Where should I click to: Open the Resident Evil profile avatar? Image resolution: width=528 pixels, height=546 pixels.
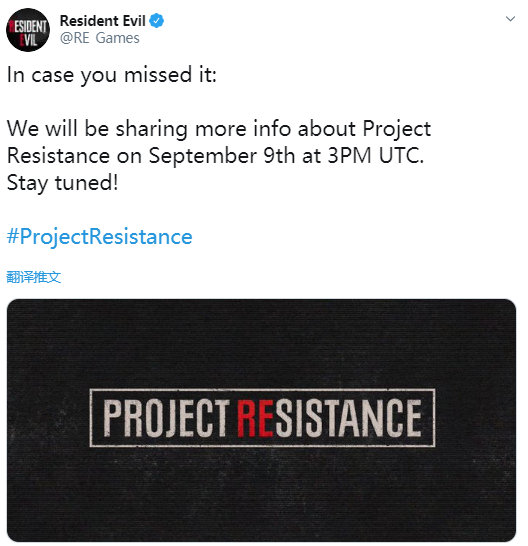(x=28, y=30)
